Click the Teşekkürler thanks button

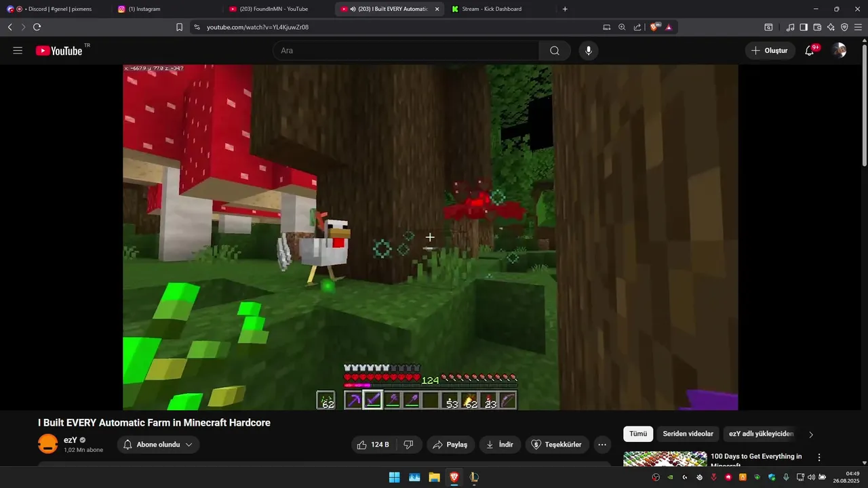click(x=557, y=445)
